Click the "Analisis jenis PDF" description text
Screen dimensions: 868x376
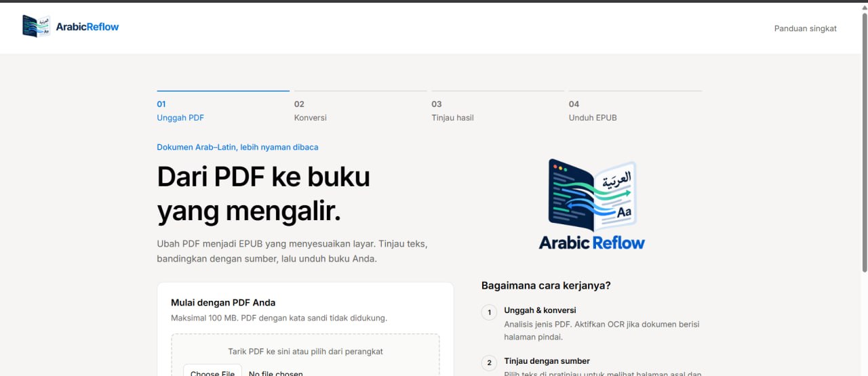(601, 331)
